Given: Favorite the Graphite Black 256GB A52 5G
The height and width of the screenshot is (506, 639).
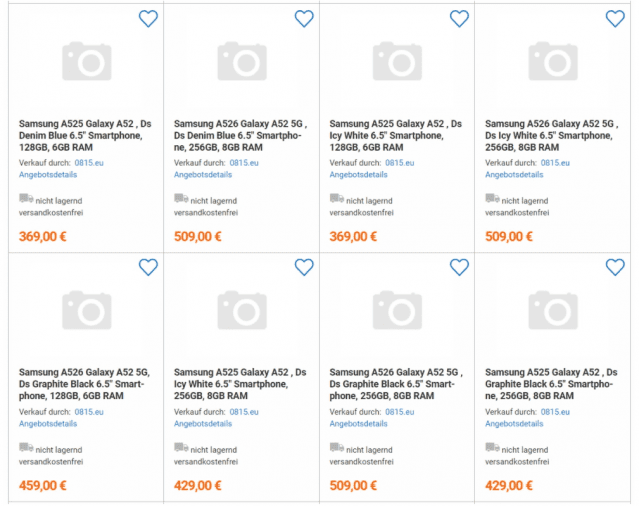Looking at the screenshot, I should [x=459, y=267].
